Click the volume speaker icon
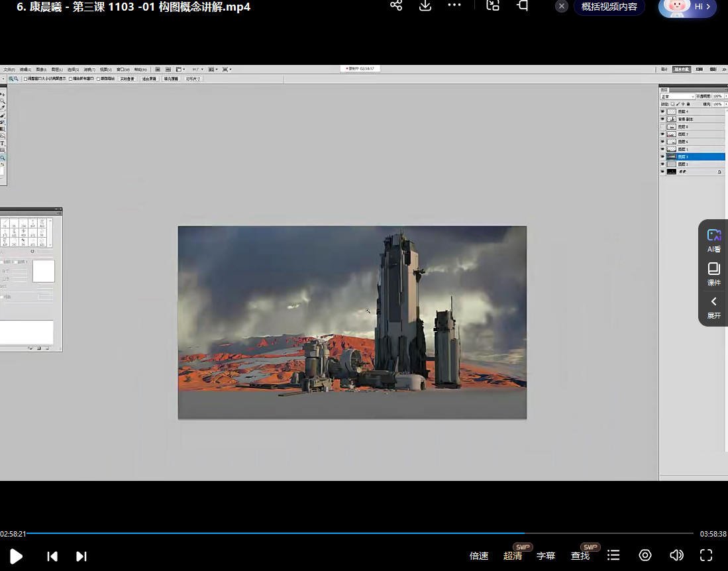This screenshot has height=571, width=728. [x=676, y=555]
